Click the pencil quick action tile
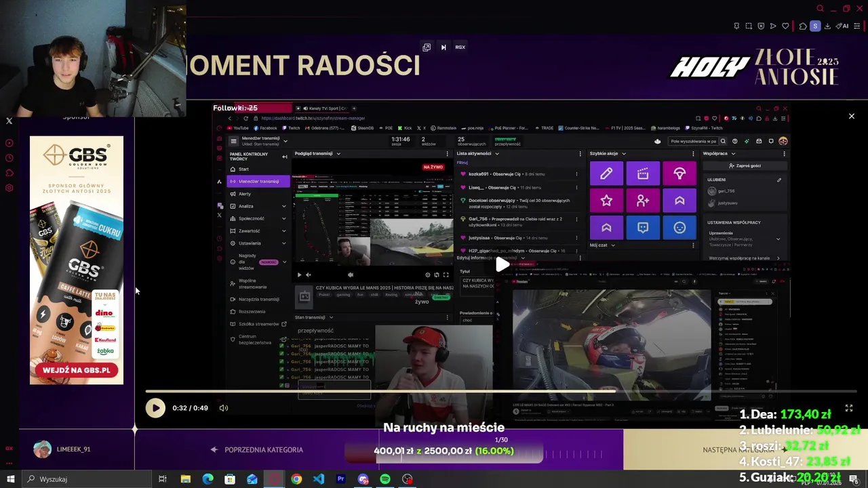This screenshot has height=488, width=868. [606, 174]
